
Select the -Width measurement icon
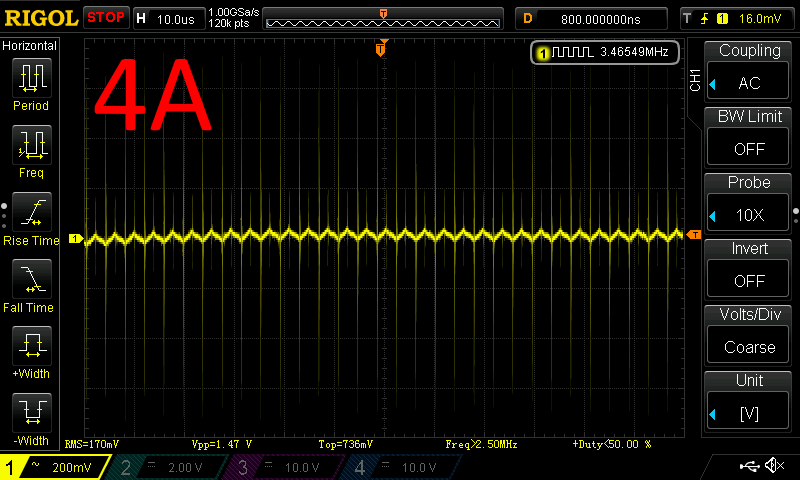[32, 412]
